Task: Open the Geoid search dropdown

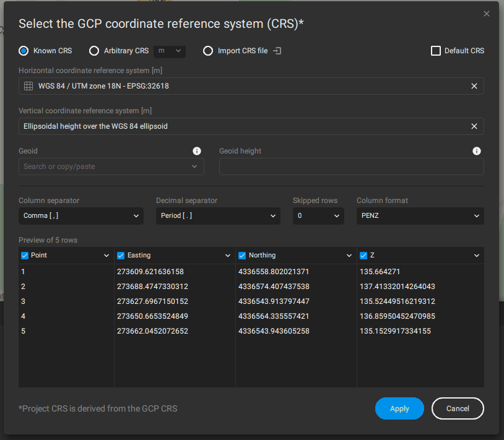Action: pyautogui.click(x=111, y=166)
